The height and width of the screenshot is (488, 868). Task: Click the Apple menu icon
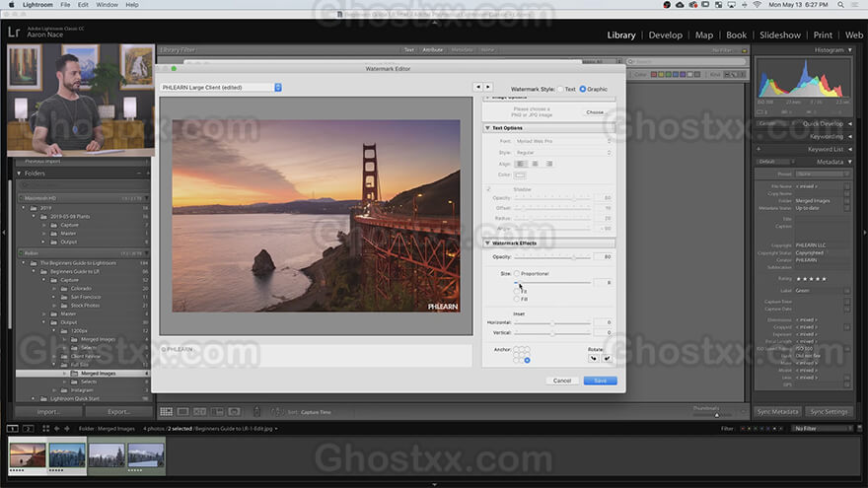tap(11, 4)
